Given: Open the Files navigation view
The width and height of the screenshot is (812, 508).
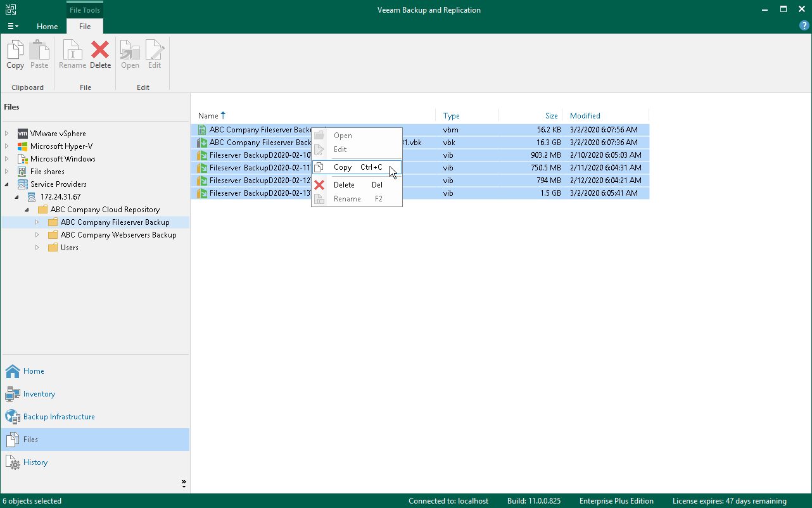Looking at the screenshot, I should click(x=95, y=440).
